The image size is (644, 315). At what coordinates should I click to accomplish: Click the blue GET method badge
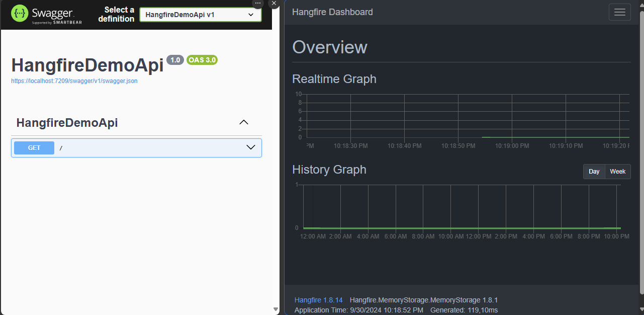34,148
